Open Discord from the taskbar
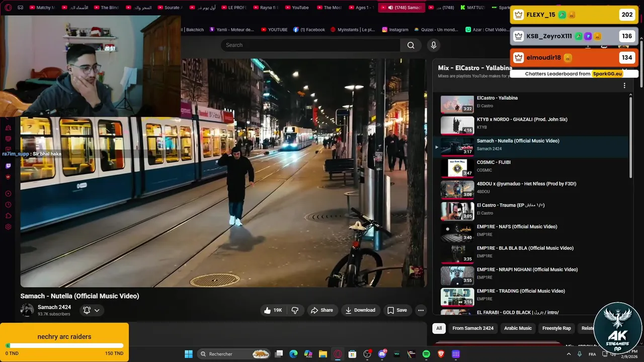 tap(382, 354)
